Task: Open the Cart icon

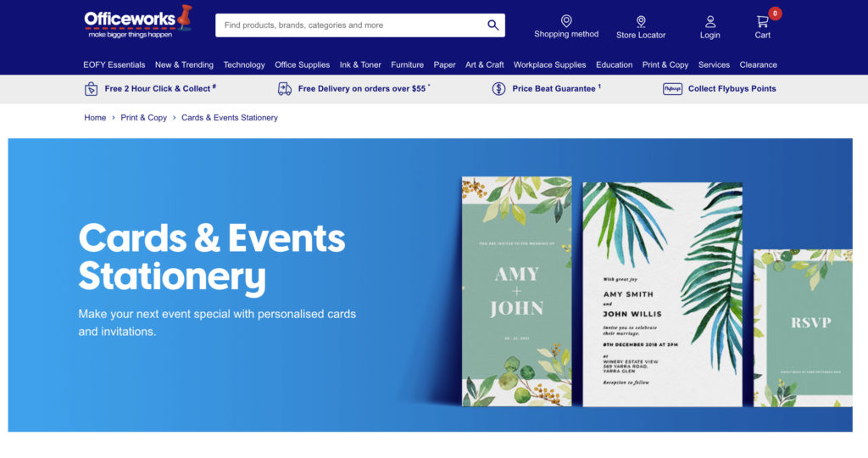Action: pos(762,21)
